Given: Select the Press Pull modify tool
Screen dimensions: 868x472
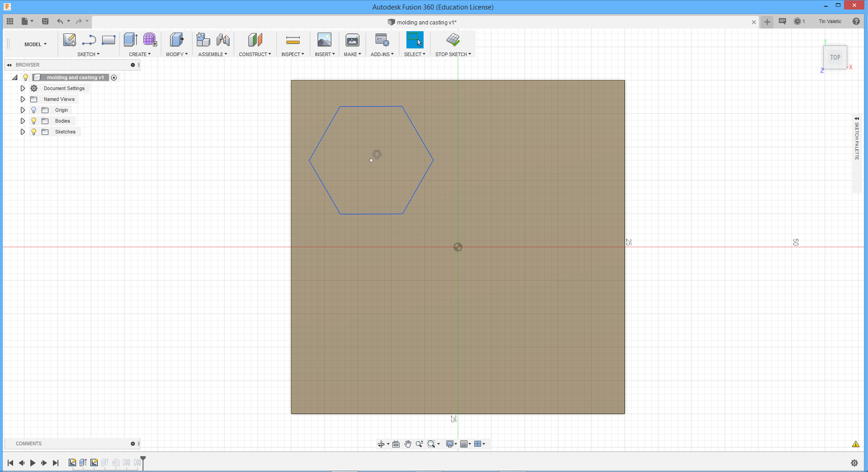Looking at the screenshot, I should pyautogui.click(x=176, y=40).
